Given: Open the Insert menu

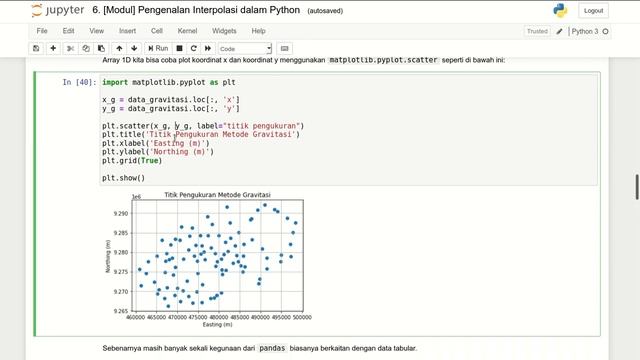Looking at the screenshot, I should coord(127,31).
